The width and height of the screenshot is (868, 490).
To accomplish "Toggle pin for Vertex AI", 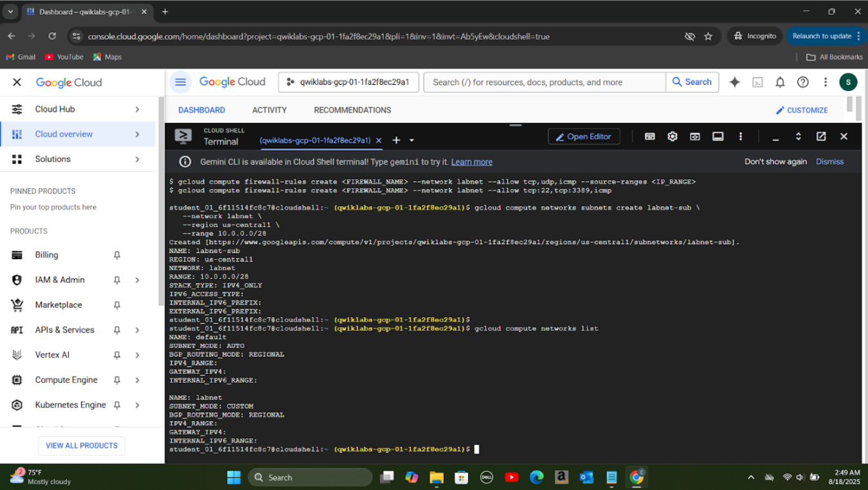I will tap(117, 355).
